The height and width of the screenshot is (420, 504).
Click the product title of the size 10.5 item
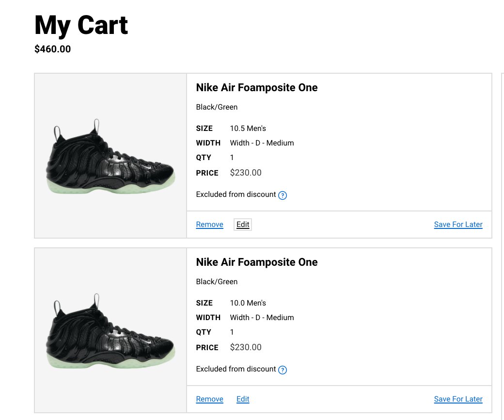[257, 88]
